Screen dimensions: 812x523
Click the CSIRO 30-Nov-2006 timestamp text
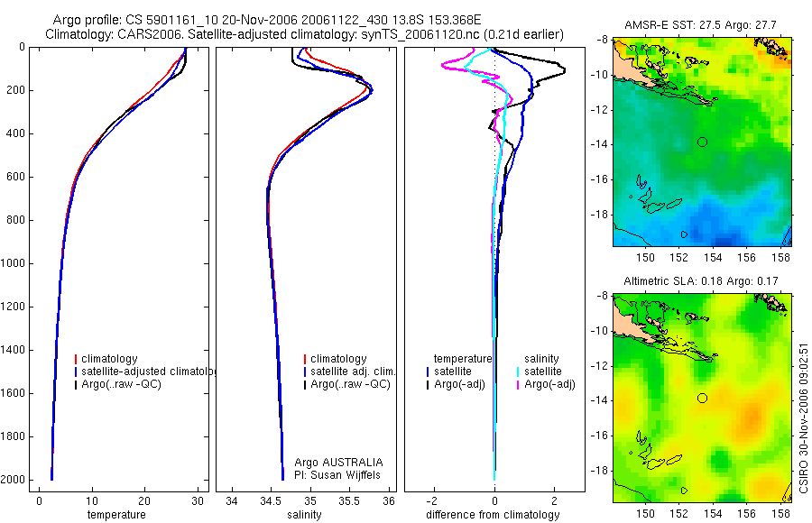[803, 417]
